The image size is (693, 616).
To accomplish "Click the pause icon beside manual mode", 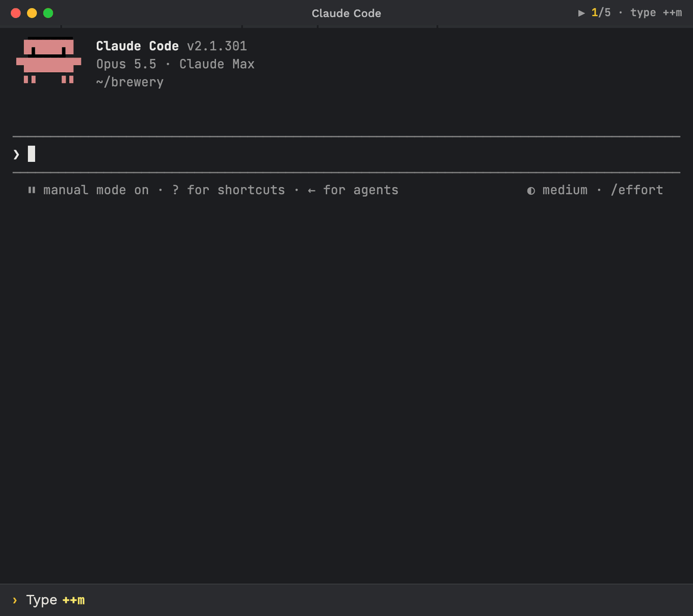I will [31, 190].
